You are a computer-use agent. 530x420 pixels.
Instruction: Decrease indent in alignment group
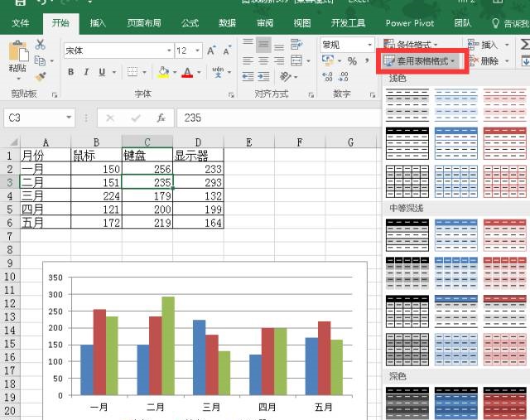[248, 77]
